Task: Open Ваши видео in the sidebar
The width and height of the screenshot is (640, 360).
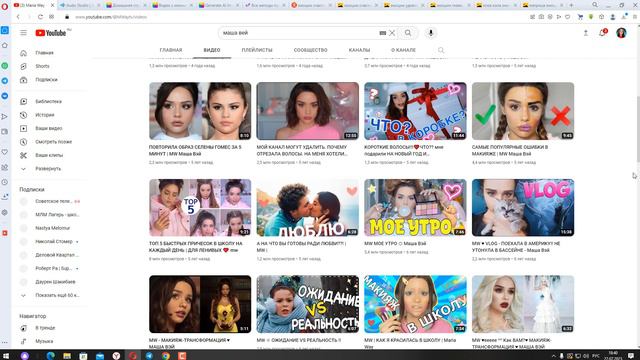Action: (x=49, y=128)
